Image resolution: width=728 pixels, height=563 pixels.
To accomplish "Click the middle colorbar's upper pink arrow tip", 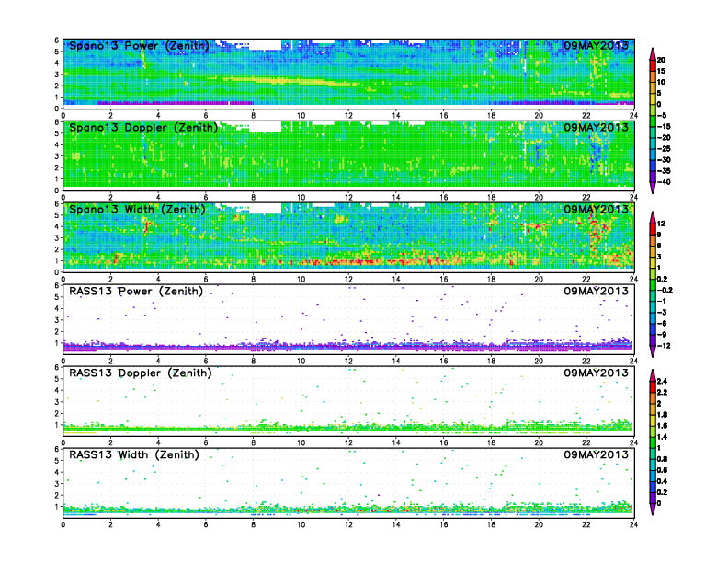I will pyautogui.click(x=653, y=217).
